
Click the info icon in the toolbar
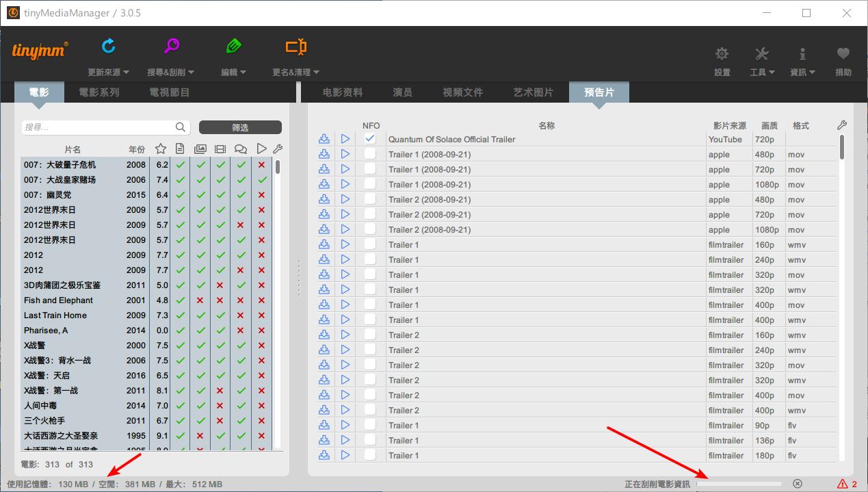[x=802, y=54]
